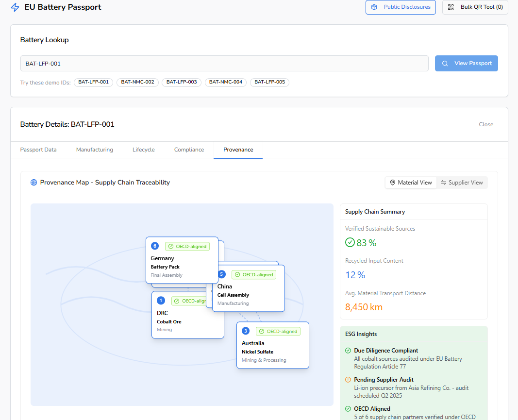Click the Pending Supplier Audit text
The width and height of the screenshot is (518, 420).
(384, 380)
